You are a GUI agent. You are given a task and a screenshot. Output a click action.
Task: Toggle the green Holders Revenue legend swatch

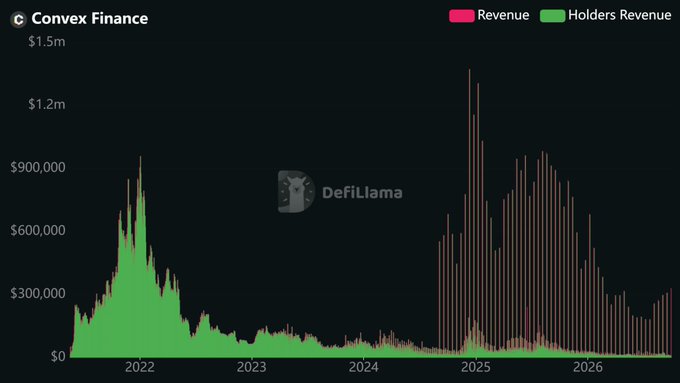coord(552,16)
